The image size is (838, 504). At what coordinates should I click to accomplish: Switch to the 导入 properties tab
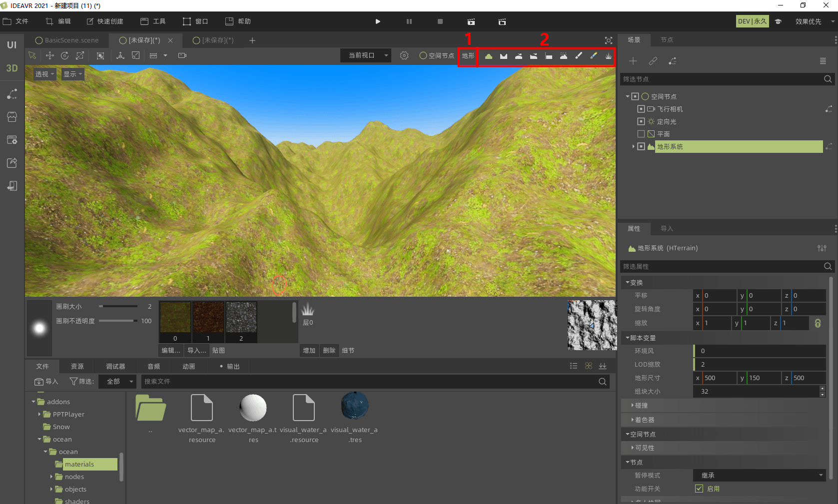click(667, 229)
